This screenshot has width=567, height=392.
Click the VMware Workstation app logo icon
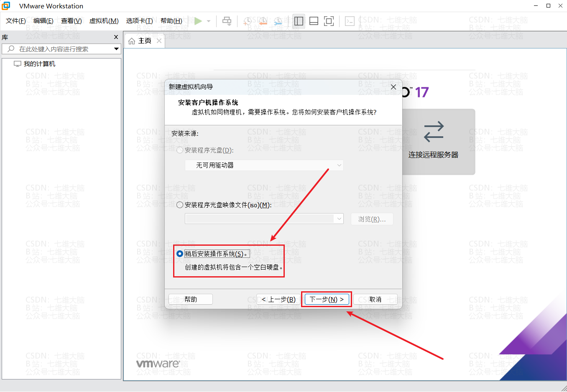point(6,6)
